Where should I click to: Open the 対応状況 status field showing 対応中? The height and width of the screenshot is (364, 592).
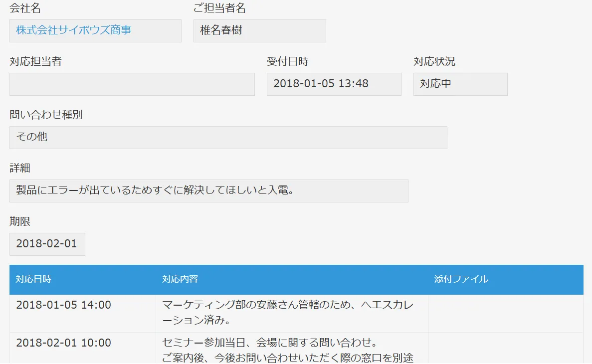pyautogui.click(x=460, y=84)
